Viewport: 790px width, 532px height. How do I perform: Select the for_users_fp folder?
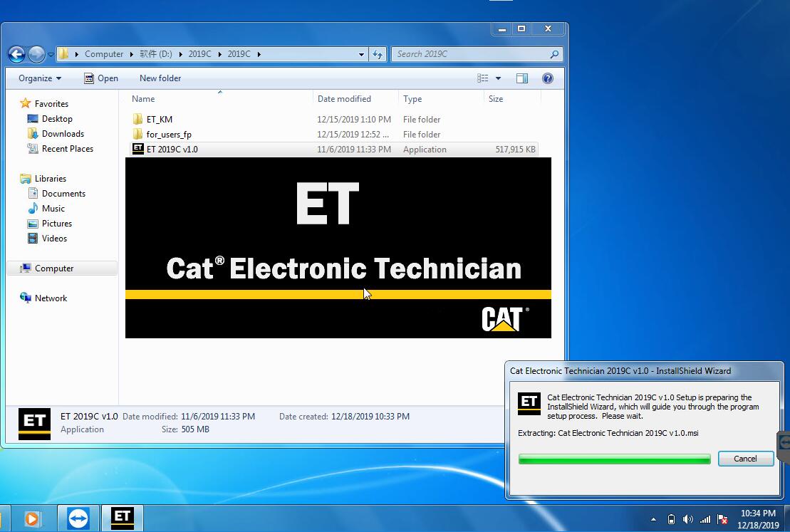point(333,135)
